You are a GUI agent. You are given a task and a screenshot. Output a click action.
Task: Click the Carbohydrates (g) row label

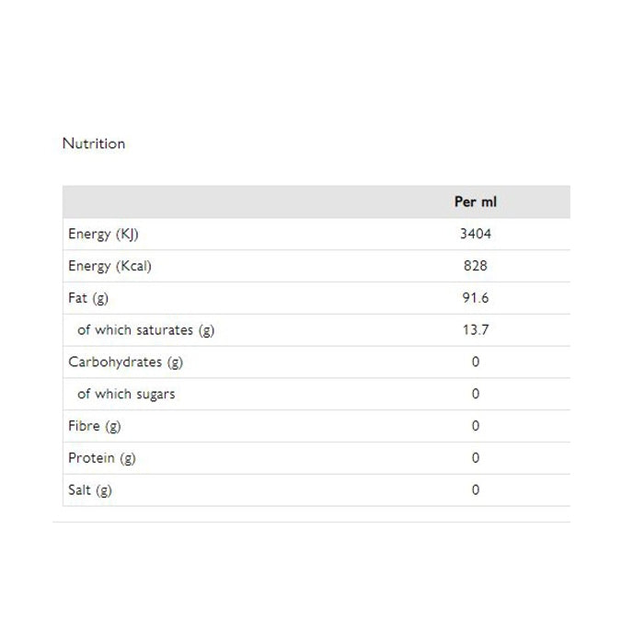coord(125,362)
